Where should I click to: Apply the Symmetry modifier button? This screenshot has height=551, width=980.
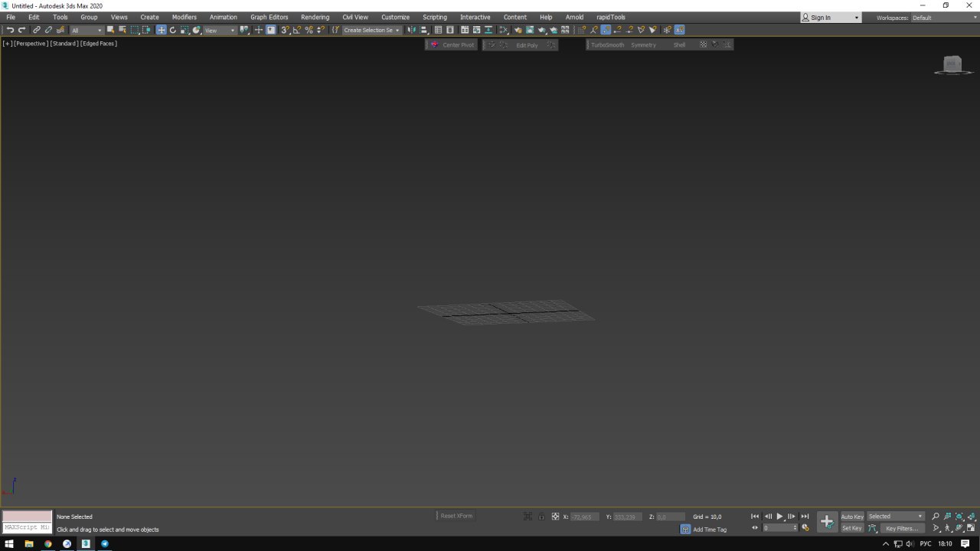tap(643, 45)
